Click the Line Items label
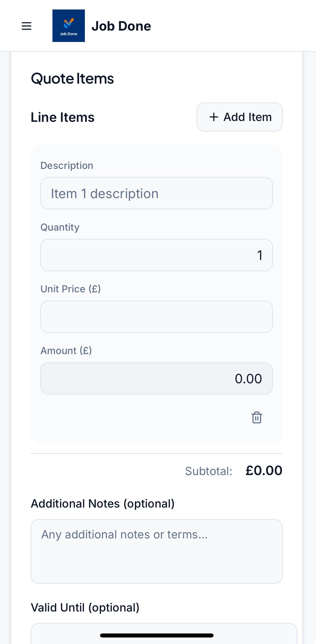 point(62,117)
